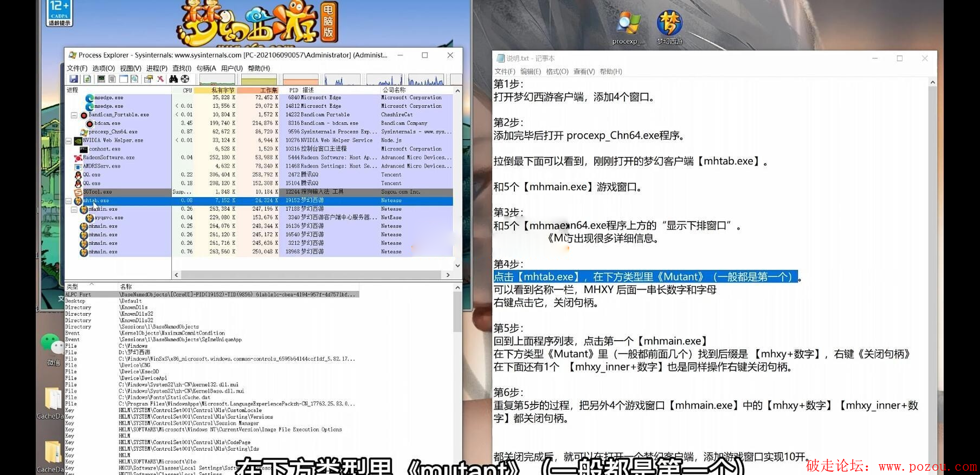Click the NVIDIA Web Helper.exe process icon
This screenshot has width=980, height=475.
coord(78,141)
